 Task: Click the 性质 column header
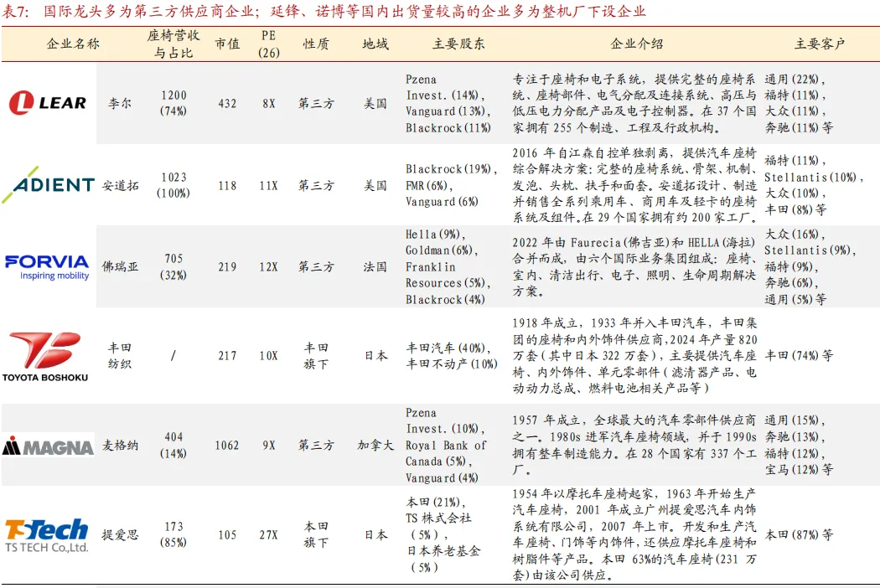[316, 44]
